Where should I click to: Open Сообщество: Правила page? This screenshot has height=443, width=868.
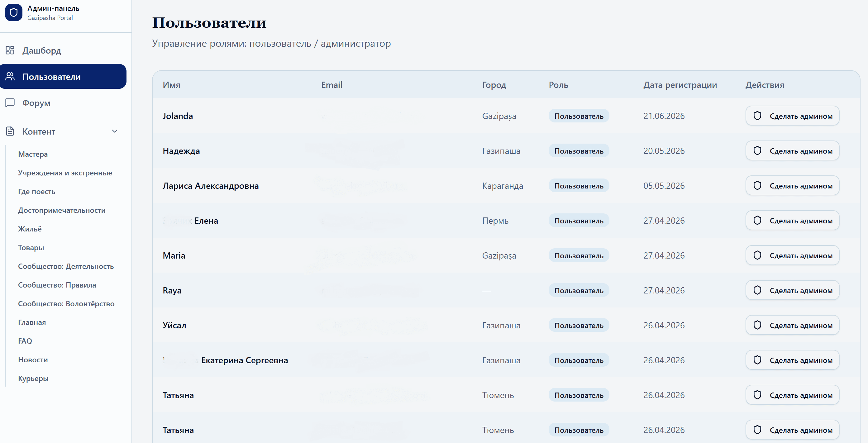click(57, 285)
